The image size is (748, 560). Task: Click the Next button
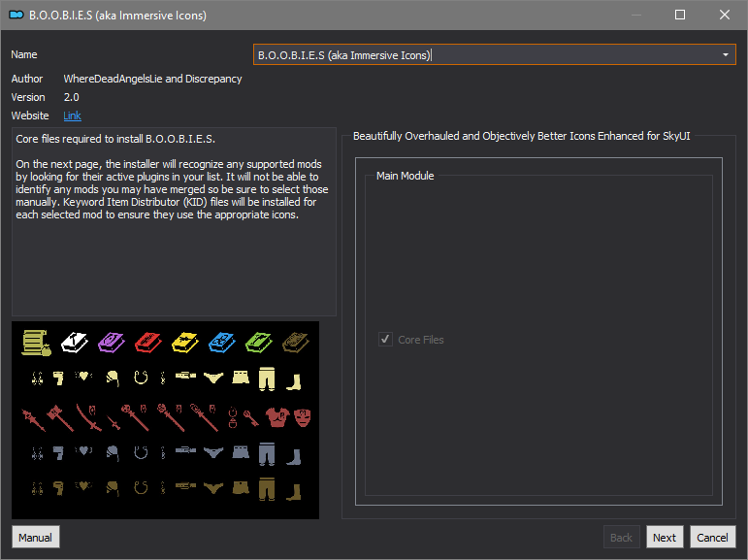[665, 537]
